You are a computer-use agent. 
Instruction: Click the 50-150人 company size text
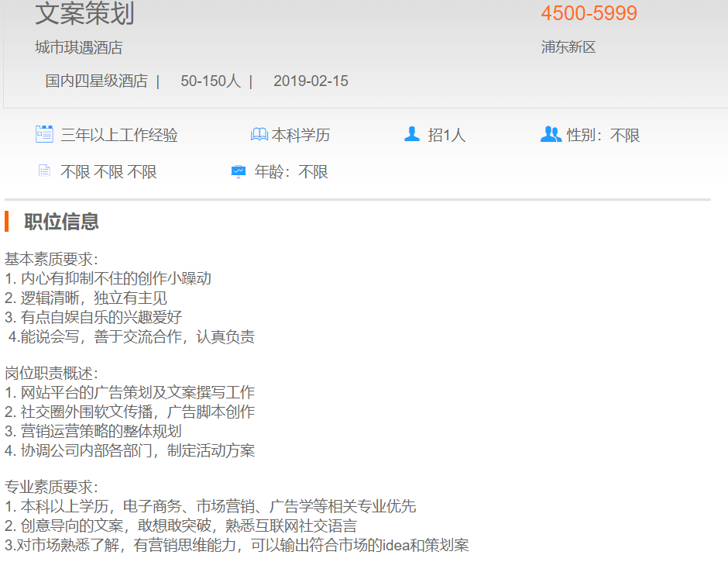(x=211, y=81)
